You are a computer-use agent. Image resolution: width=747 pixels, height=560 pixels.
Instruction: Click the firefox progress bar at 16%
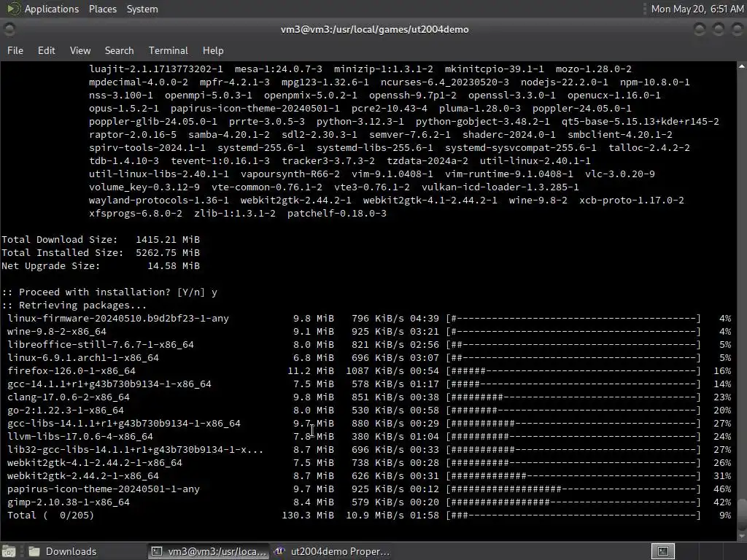[573, 370]
